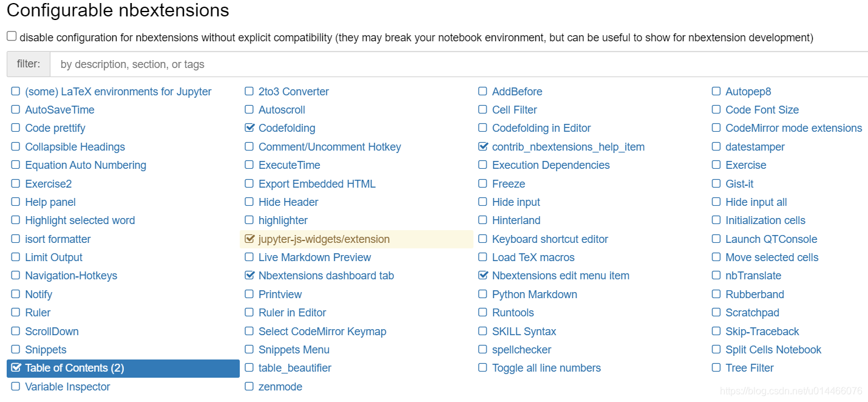868x402 pixels.
Task: Disable the Nbextensions dashboard tab checkbox
Action: [249, 276]
